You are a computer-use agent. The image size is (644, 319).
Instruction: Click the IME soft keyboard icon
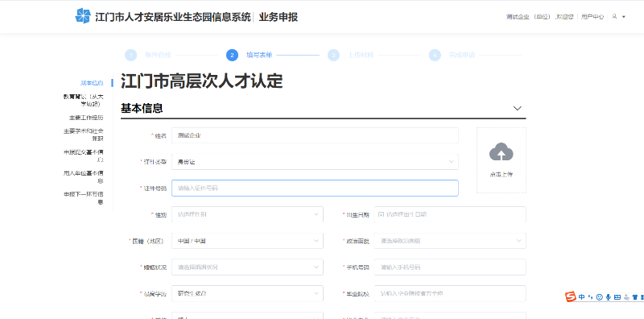click(617, 296)
